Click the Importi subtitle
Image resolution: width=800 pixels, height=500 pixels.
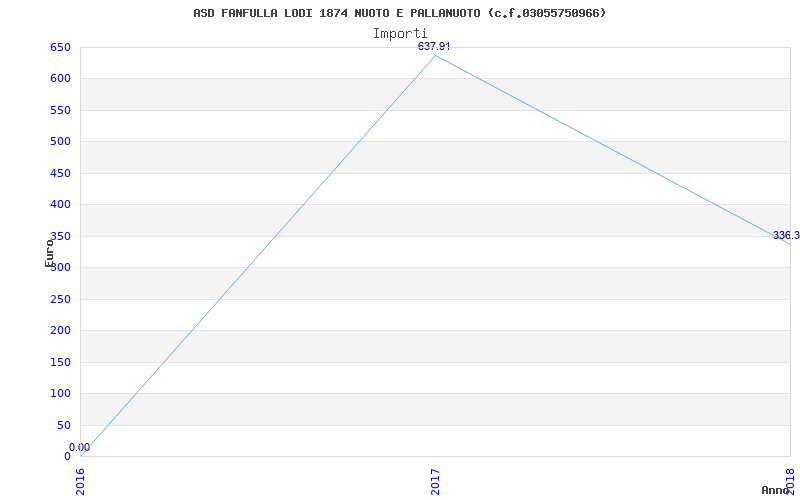click(x=399, y=34)
